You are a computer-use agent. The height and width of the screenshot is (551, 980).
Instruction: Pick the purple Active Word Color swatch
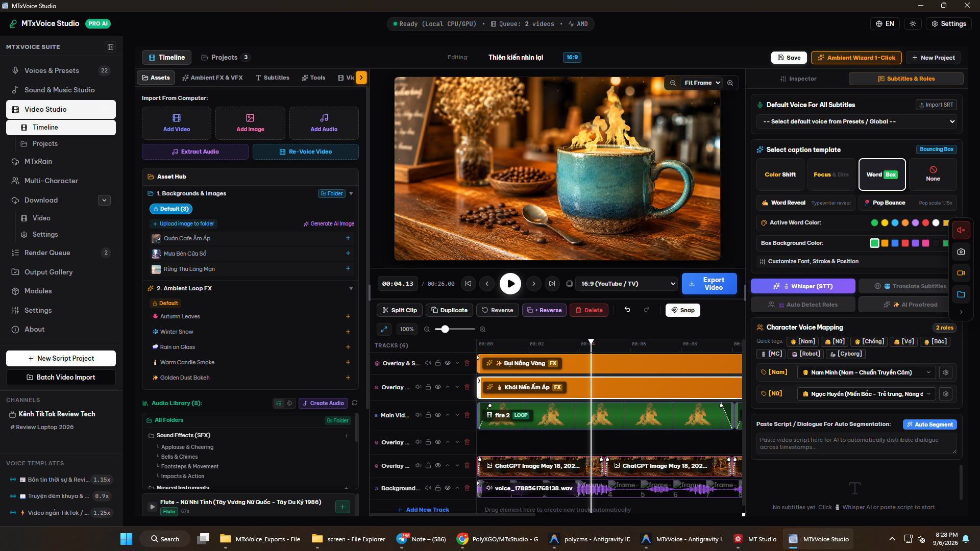(915, 223)
